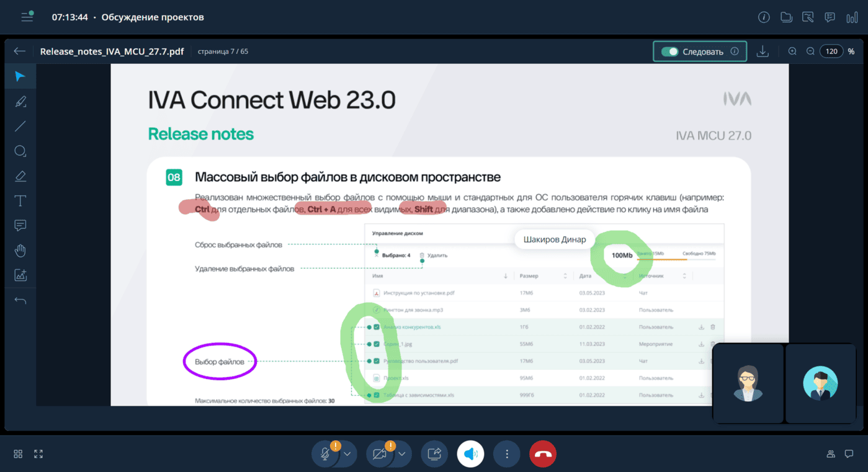Go back with the arrow beside file name

[20, 51]
